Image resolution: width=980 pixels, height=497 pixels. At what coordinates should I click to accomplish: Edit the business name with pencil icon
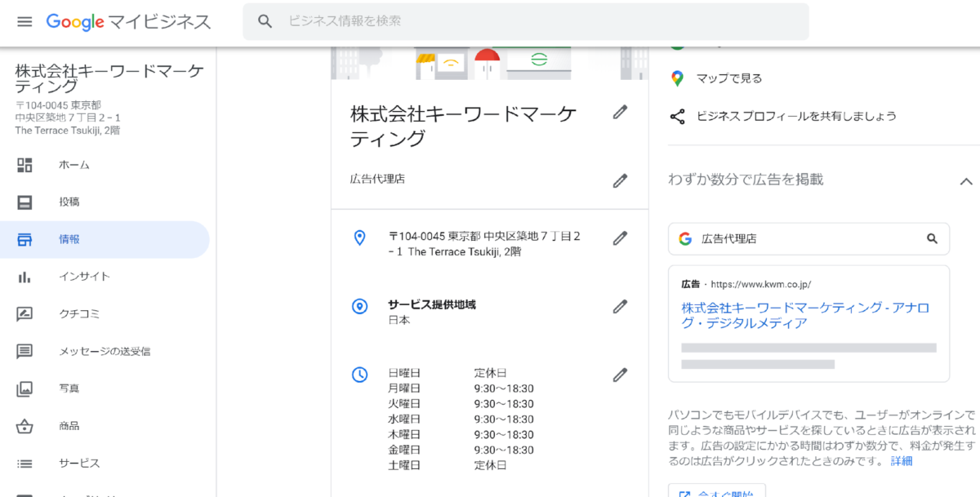pyautogui.click(x=620, y=113)
